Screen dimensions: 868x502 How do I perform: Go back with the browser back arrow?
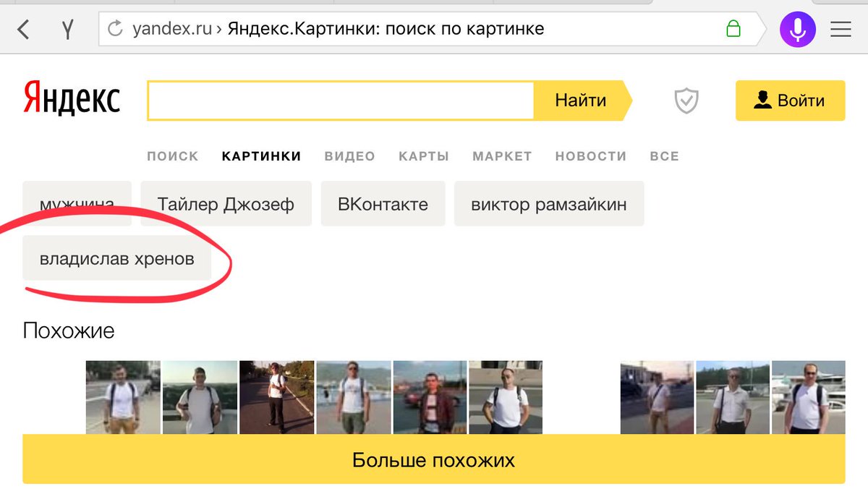[x=23, y=30]
